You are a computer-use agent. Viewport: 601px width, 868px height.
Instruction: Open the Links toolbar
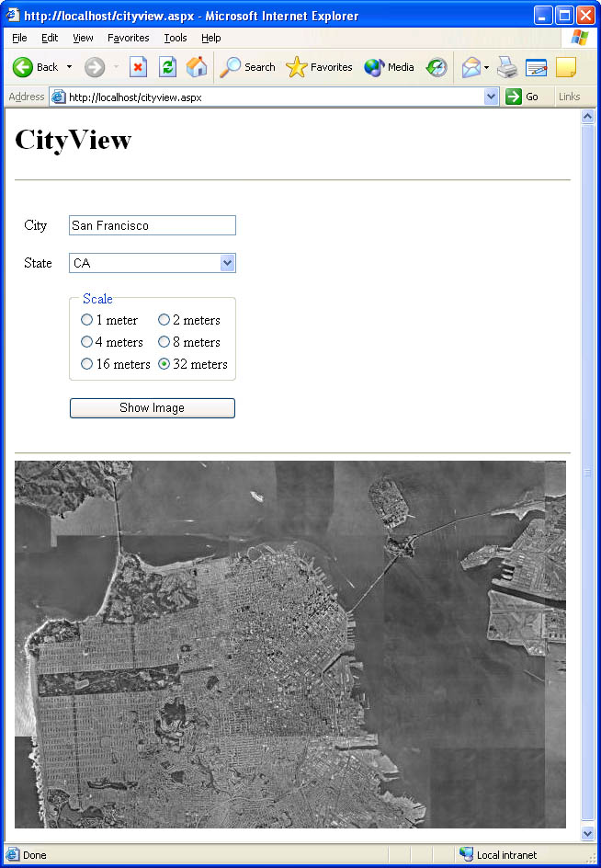coord(569,97)
